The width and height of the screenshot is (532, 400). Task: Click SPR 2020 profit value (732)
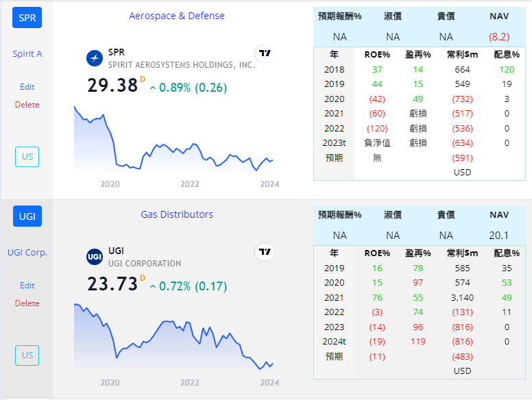[x=463, y=99]
